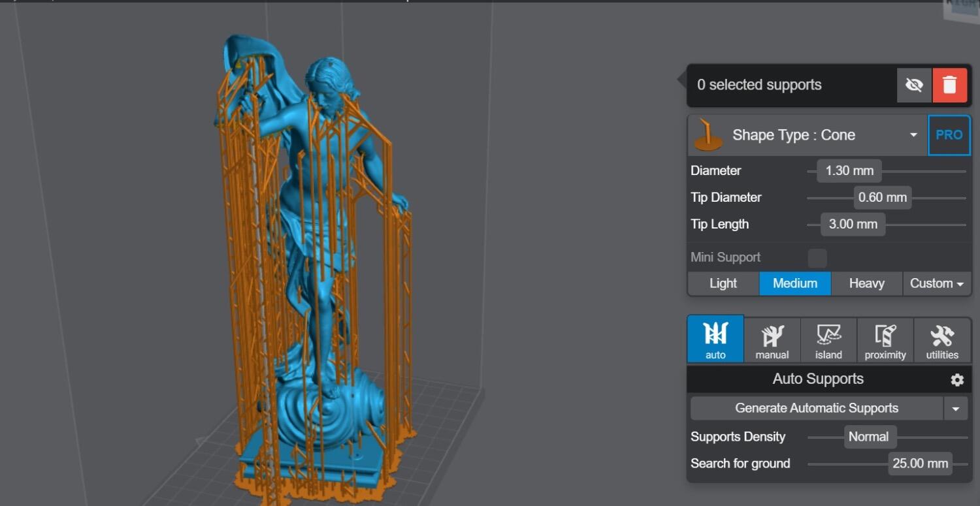Click the cone shape preview icon
The width and height of the screenshot is (980, 506).
[x=708, y=134]
